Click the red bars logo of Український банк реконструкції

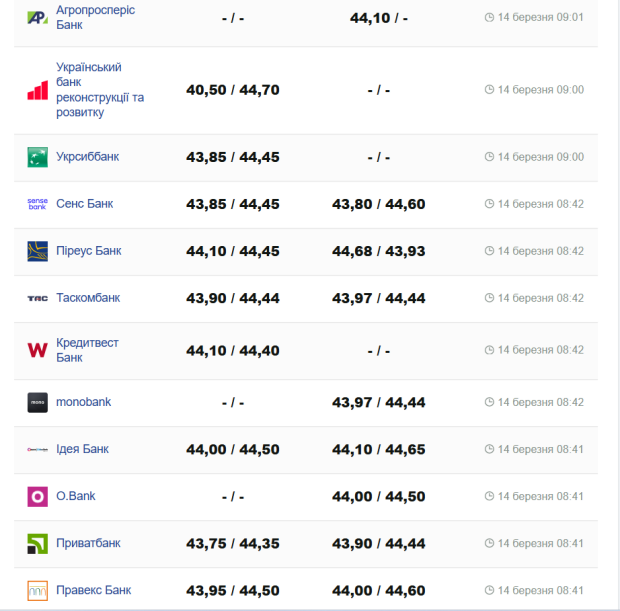coord(37,90)
